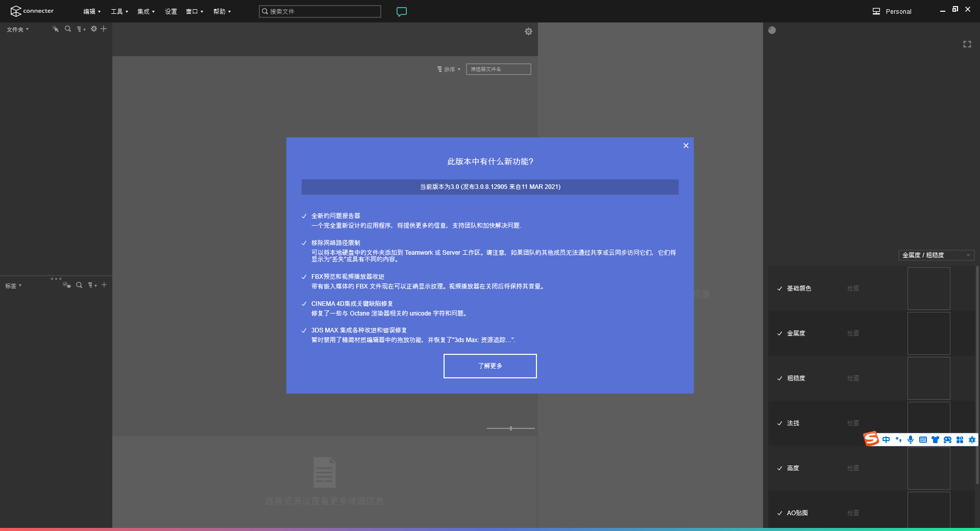Toggle the 高度 channel checkmark
The width and height of the screenshot is (980, 531).
[x=779, y=468]
